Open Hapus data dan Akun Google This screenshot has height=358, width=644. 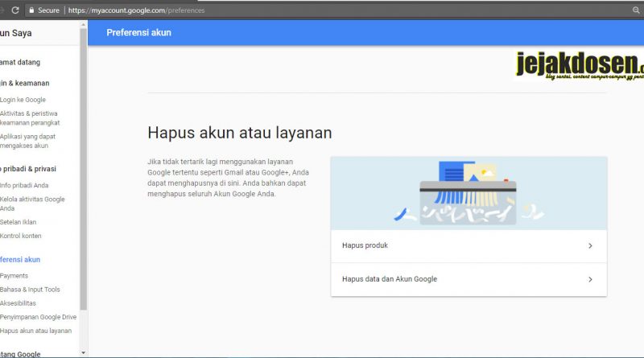point(469,280)
